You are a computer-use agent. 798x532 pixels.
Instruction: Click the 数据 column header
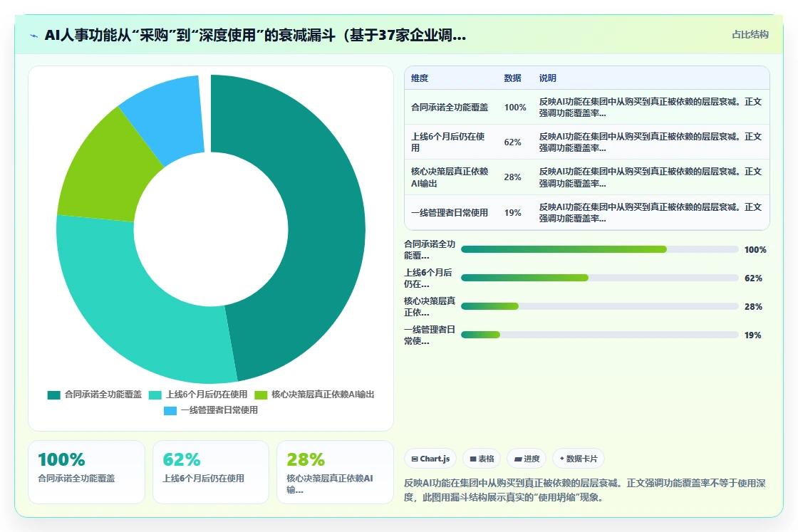[512, 78]
